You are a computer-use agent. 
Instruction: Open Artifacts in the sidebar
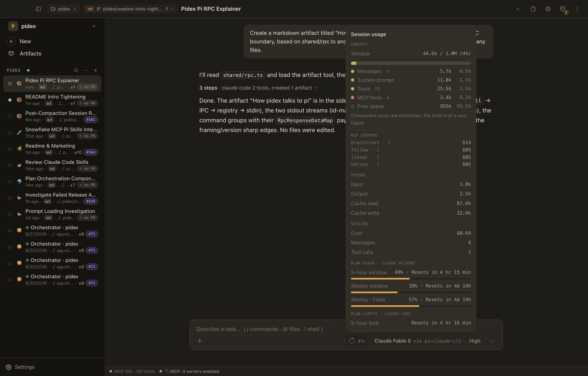(x=52, y=54)
